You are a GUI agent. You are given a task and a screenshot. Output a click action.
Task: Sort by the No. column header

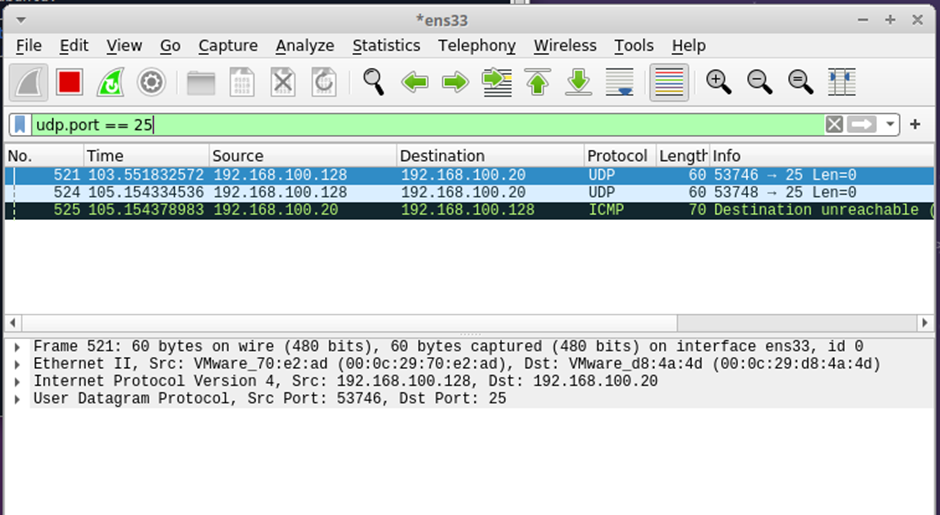pos(44,156)
